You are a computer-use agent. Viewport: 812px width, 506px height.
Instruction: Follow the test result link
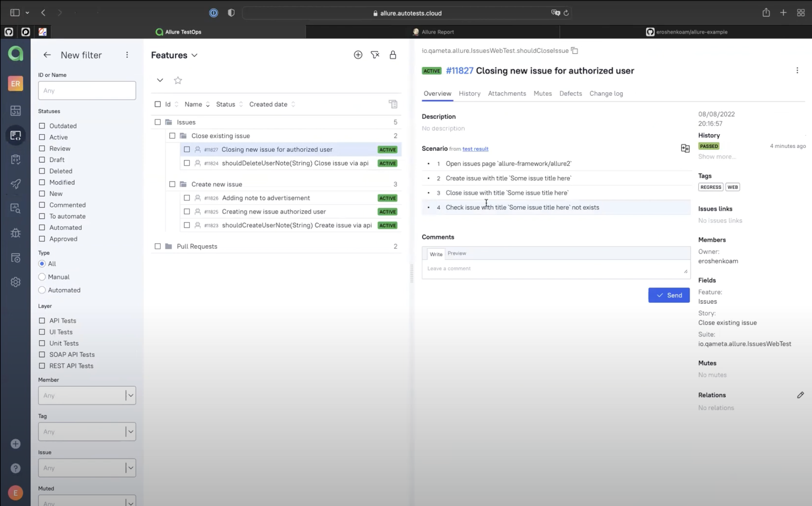coord(475,149)
